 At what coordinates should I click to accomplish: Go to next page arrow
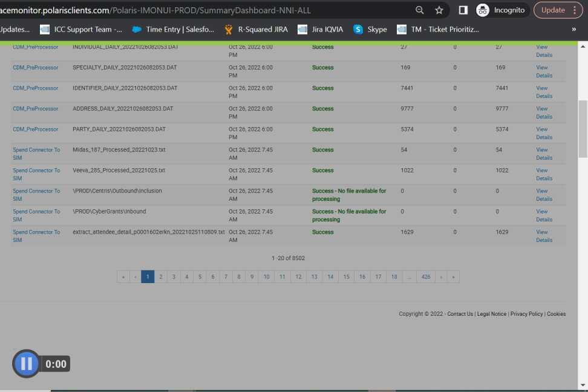440,276
